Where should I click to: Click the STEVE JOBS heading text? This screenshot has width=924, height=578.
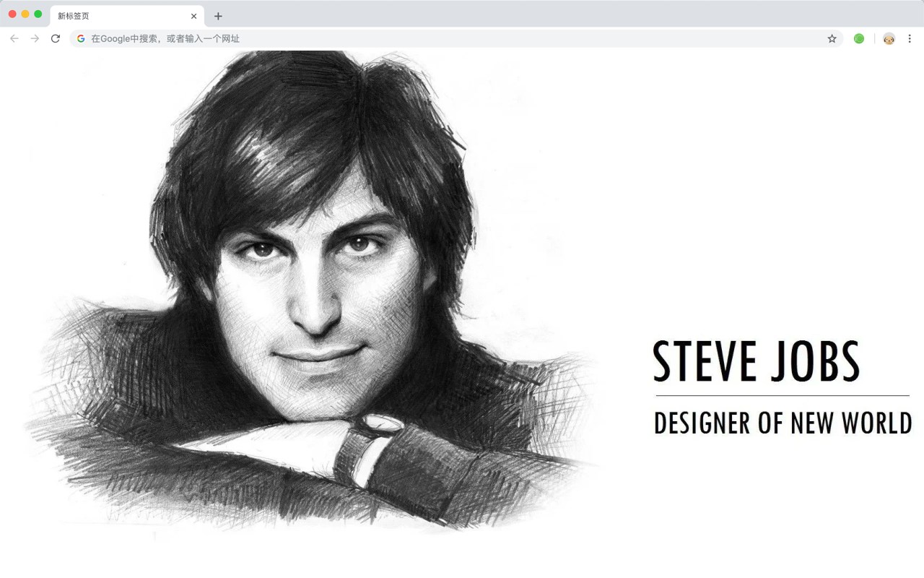pyautogui.click(x=757, y=361)
